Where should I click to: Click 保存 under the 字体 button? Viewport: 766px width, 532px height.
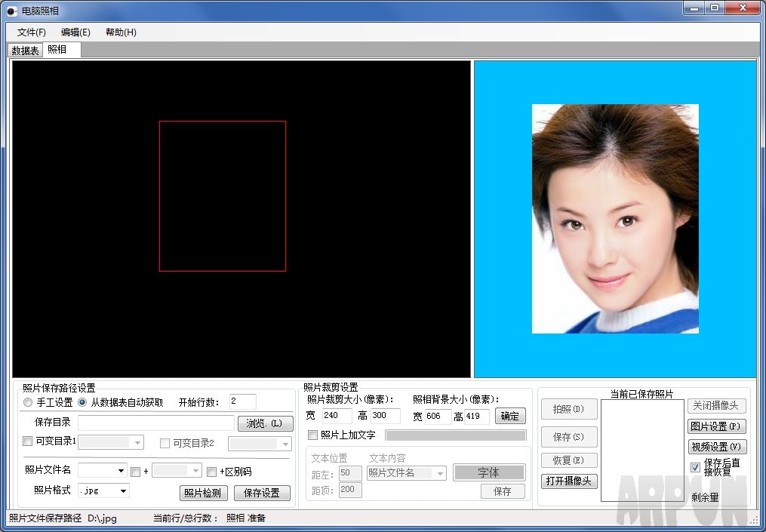503,491
